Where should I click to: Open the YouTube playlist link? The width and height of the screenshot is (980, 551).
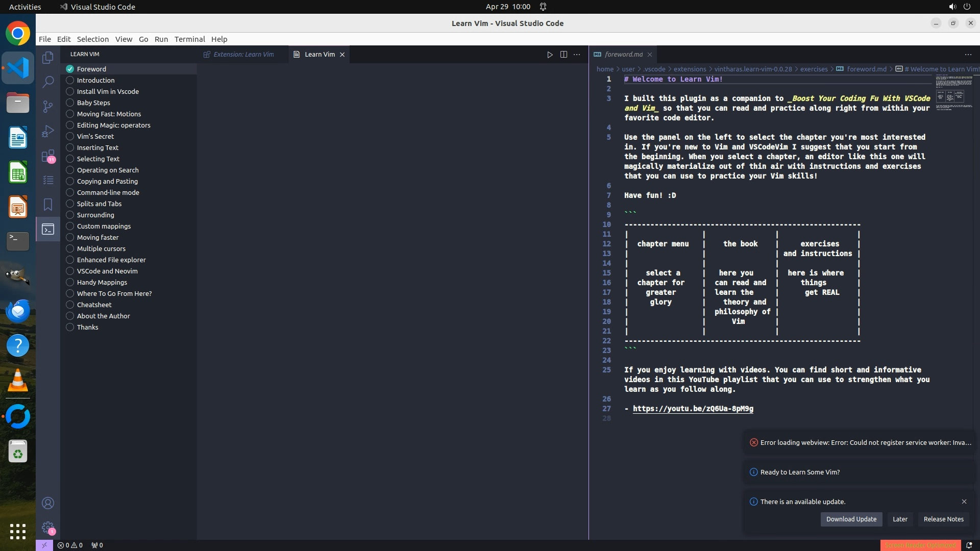tap(693, 409)
